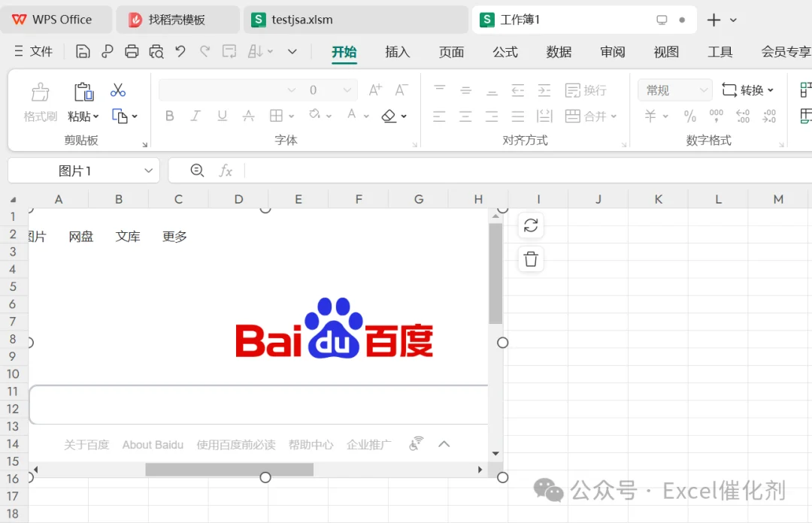Add a new document tab with plus
The image size is (812, 523).
[x=714, y=20]
